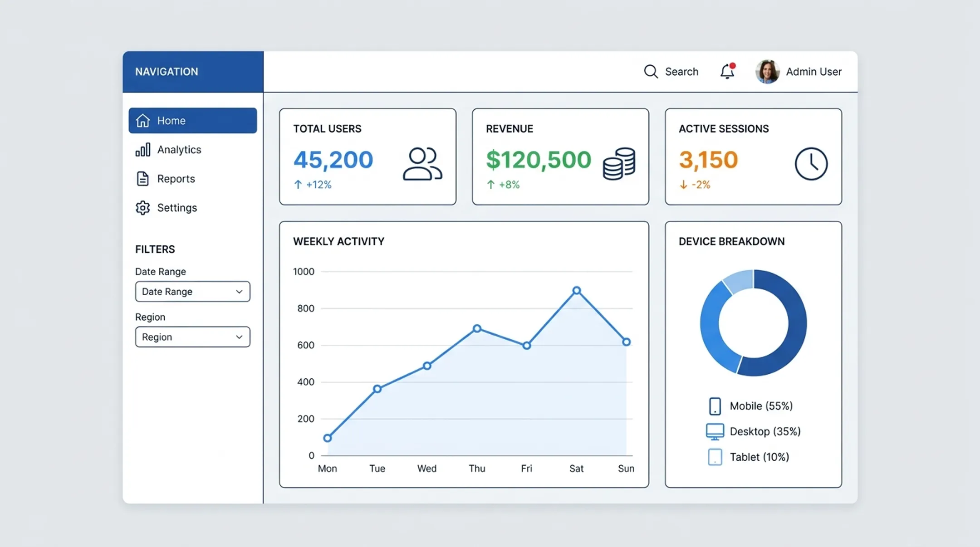
Task: Click the Search text in top bar
Action: click(681, 72)
